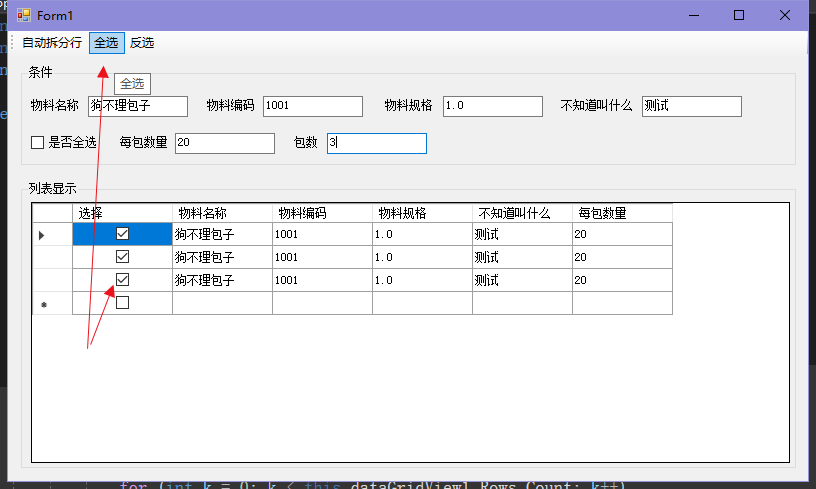The height and width of the screenshot is (489, 816).
Task: Uncheck the second row's 选择 checkbox
Action: coord(122,257)
